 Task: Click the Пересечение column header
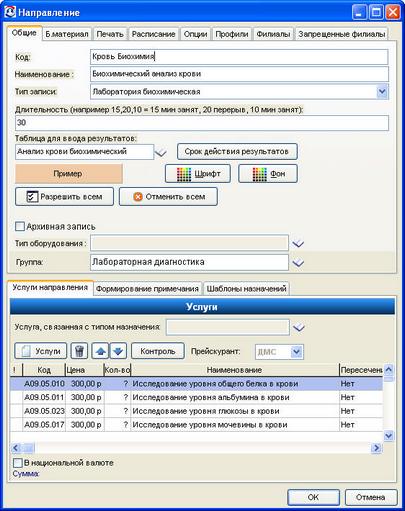[361, 370]
